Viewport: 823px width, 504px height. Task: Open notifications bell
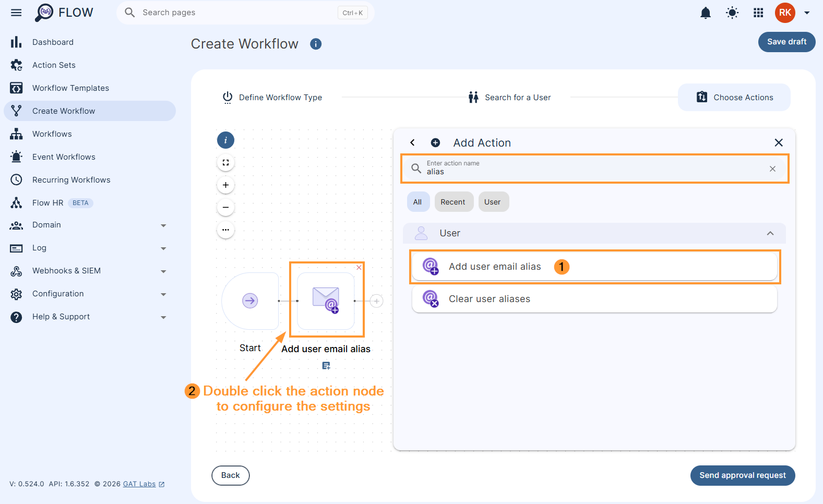pyautogui.click(x=706, y=13)
